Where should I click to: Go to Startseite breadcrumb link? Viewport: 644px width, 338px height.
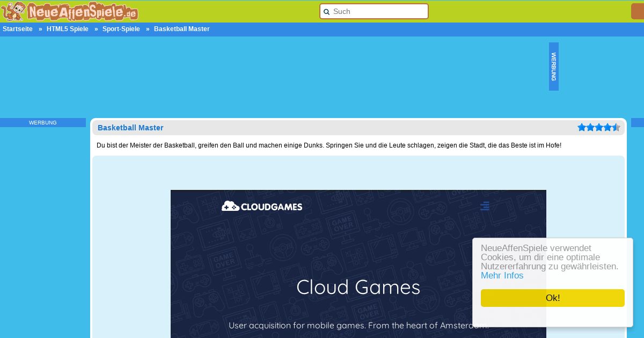coord(18,29)
